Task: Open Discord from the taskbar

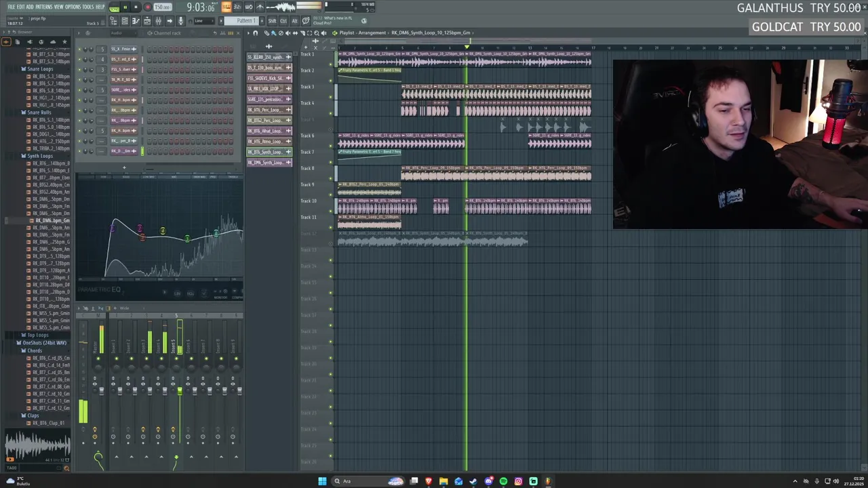Action: 488,481
